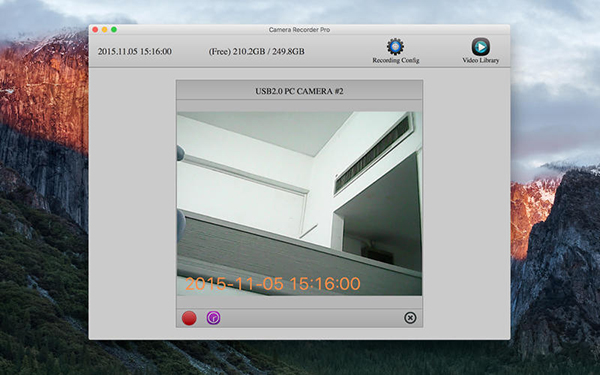Click the Video Library label
The height and width of the screenshot is (375, 600).
click(x=481, y=60)
